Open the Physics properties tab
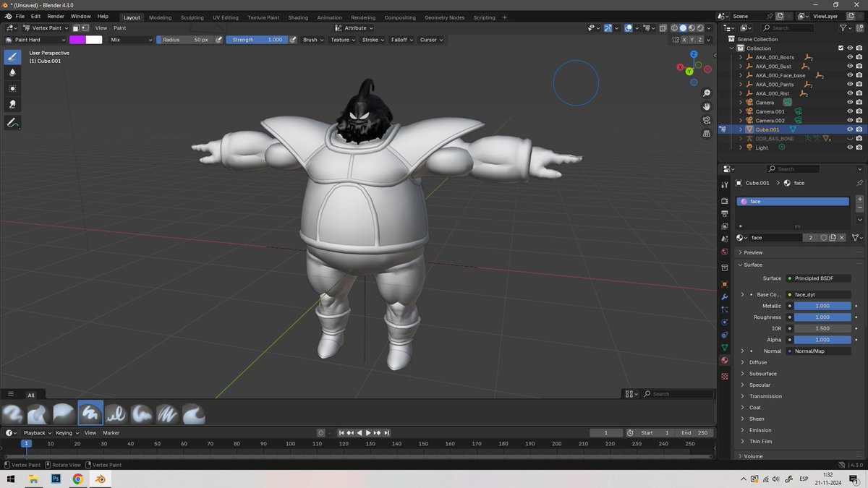 coord(724,322)
